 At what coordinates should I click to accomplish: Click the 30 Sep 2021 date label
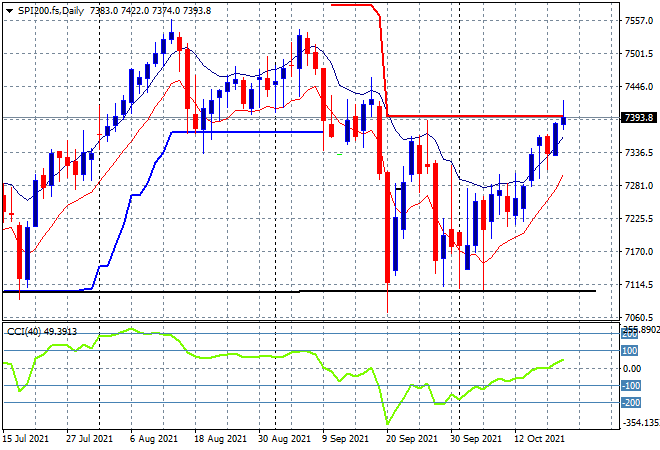coord(476,439)
